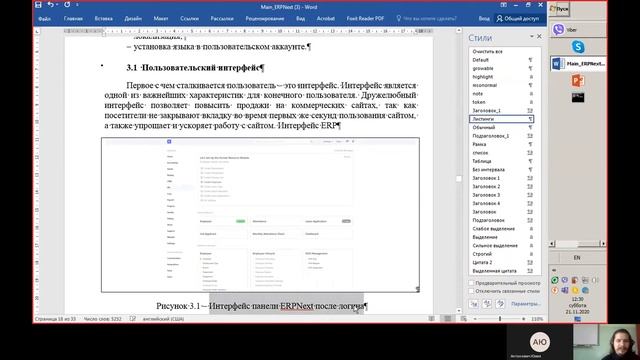This screenshot has height=360, width=640.
Task: Open the Рецензирование ribbon tab
Action: tap(264, 18)
